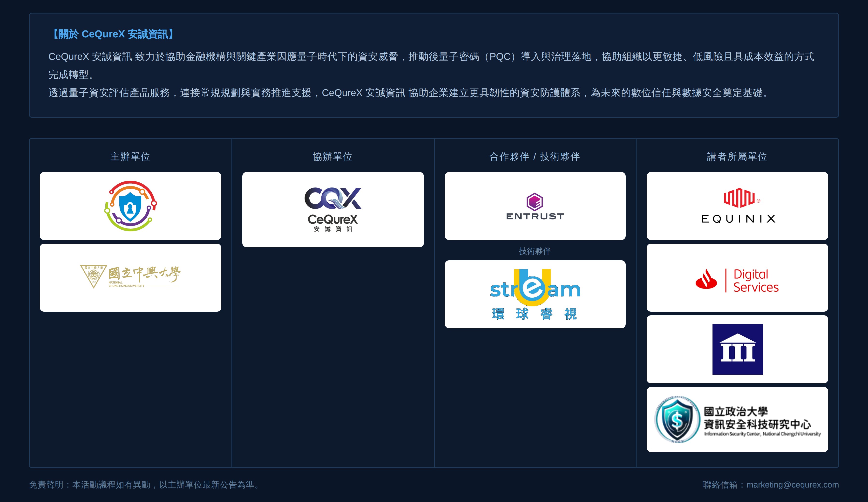This screenshot has width=868, height=502.
Task: Click the 國立政治大學資訊安全科技研究中心 logo card
Action: (737, 419)
